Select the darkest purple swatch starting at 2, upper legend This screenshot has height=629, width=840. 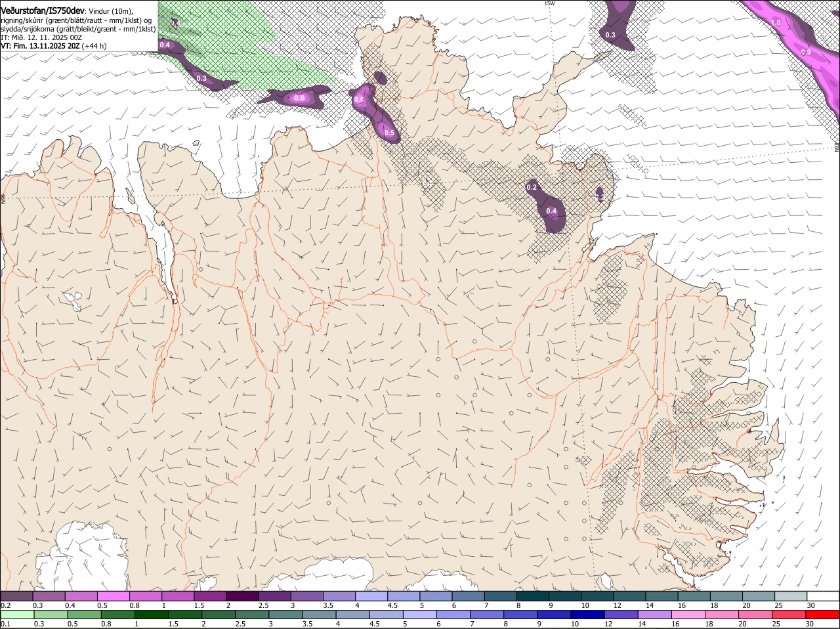(x=242, y=596)
